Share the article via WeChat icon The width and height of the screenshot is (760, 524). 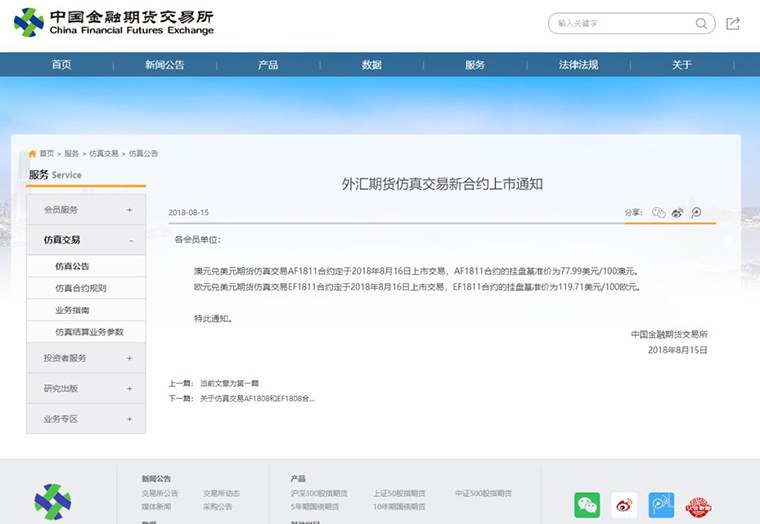tap(658, 212)
